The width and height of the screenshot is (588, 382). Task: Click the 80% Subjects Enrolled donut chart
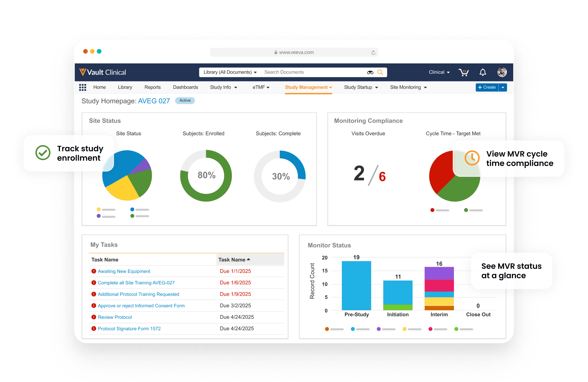(x=206, y=176)
